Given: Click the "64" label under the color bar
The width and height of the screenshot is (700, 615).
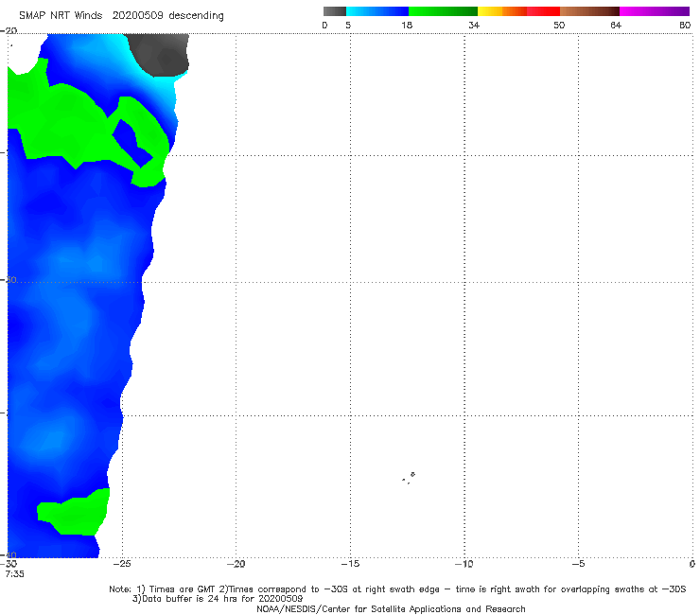Looking at the screenshot, I should (616, 25).
